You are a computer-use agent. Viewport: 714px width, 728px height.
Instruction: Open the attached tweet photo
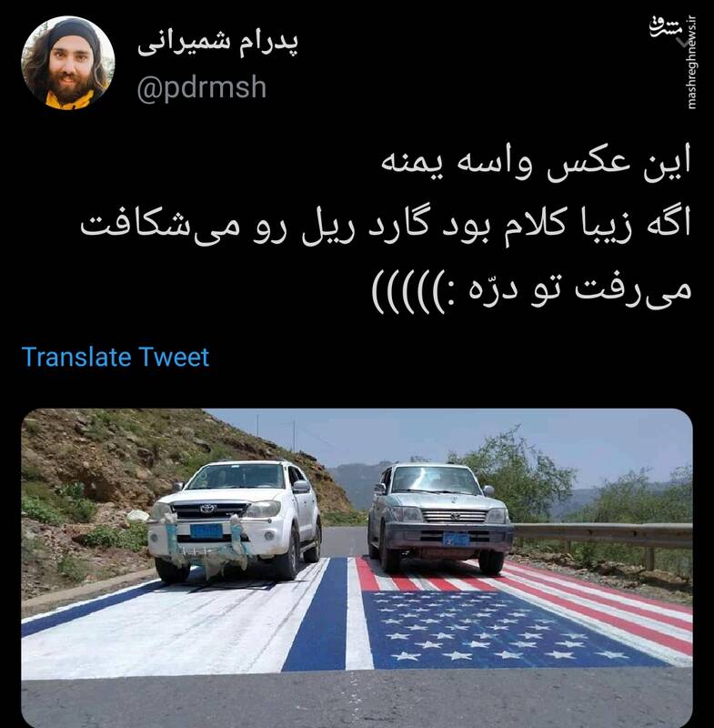point(357,568)
